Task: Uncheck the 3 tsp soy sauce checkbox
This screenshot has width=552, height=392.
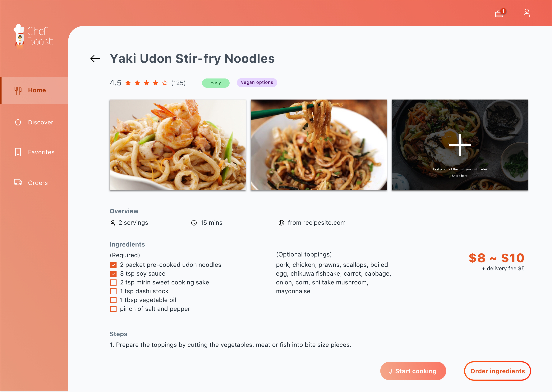Action: 113,274
